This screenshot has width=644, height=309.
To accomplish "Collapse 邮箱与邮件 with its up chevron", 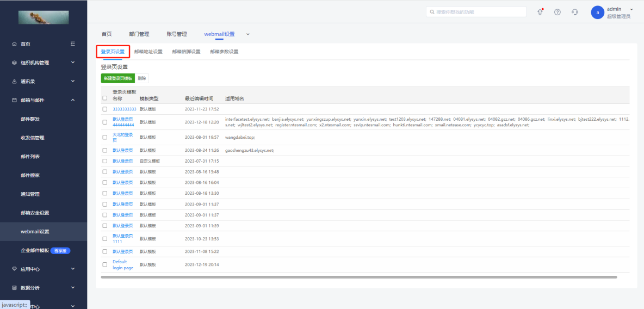I will click(x=73, y=100).
